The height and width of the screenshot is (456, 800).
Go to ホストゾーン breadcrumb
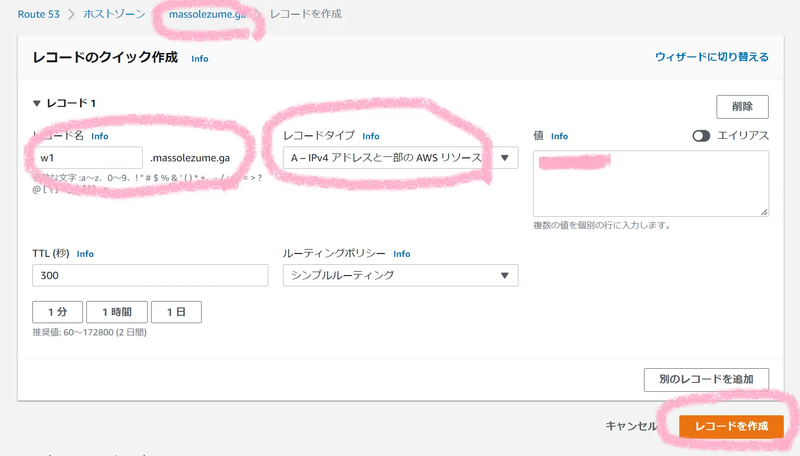coord(114,14)
